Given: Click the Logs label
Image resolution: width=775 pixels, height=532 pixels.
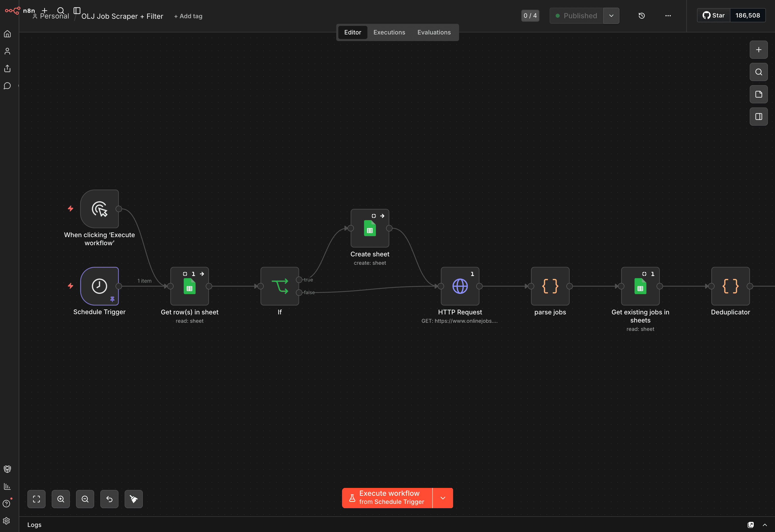Looking at the screenshot, I should click(34, 525).
